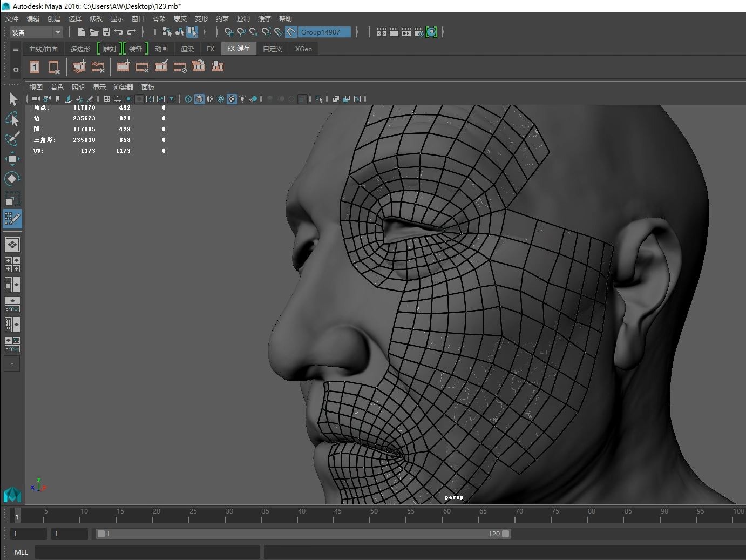Screen dimensions: 746x560
Task: Open the shelf settings gear menu
Action: (16, 70)
